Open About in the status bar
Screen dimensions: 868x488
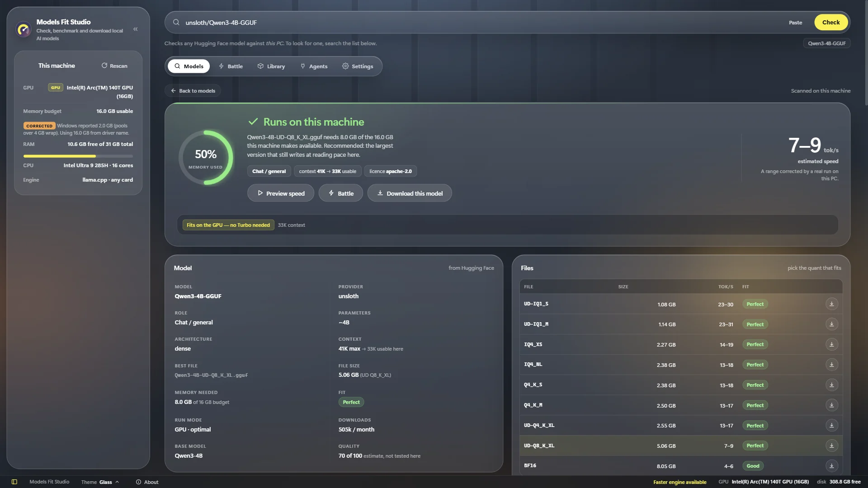147,482
